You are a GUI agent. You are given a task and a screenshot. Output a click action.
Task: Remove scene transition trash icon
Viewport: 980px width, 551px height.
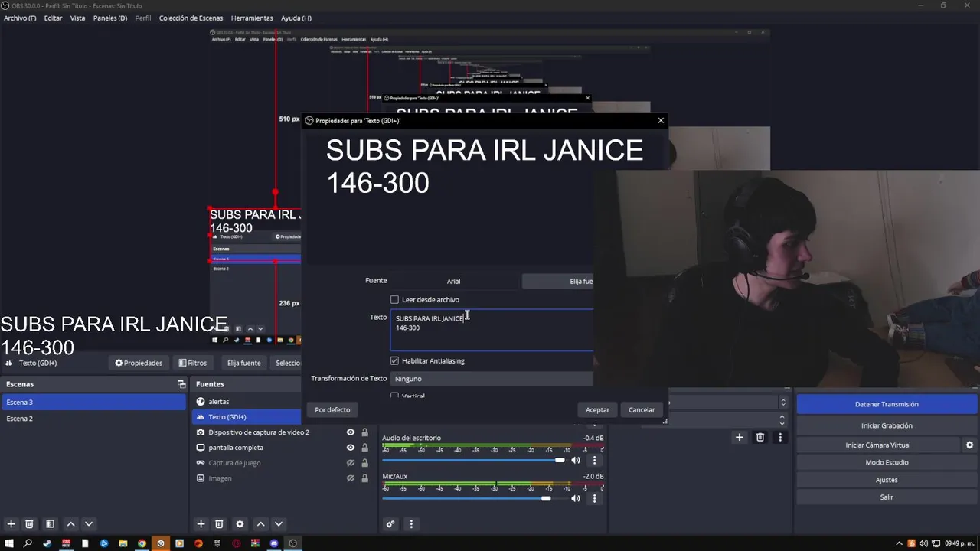(x=760, y=437)
